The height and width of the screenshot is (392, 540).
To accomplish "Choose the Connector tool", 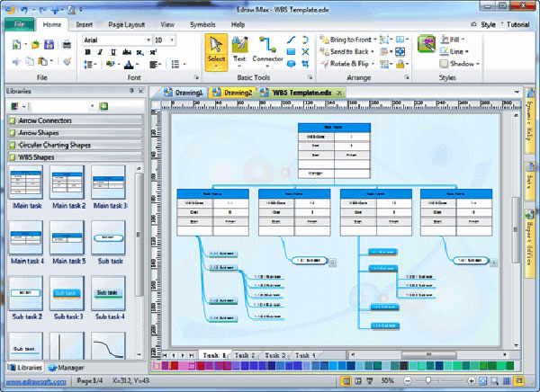I will click(x=267, y=51).
